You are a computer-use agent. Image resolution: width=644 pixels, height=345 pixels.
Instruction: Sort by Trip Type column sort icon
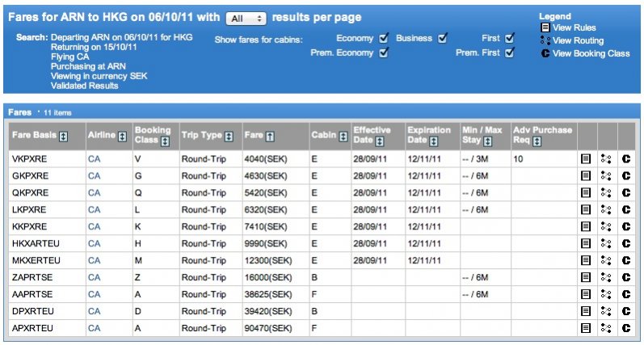tap(229, 136)
